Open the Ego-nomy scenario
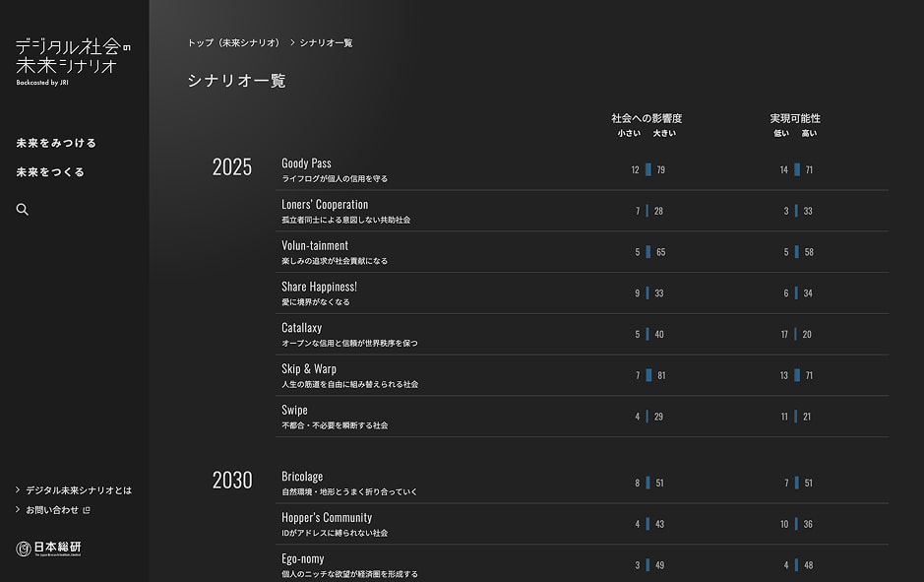Viewport: 924px width, 582px height. click(x=302, y=559)
